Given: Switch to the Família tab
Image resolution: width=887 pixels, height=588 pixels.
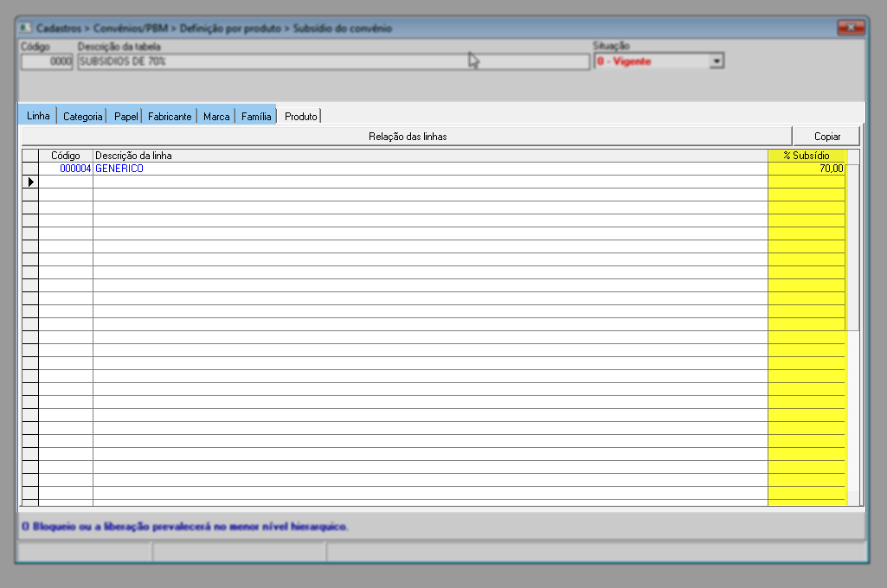Looking at the screenshot, I should click(256, 117).
